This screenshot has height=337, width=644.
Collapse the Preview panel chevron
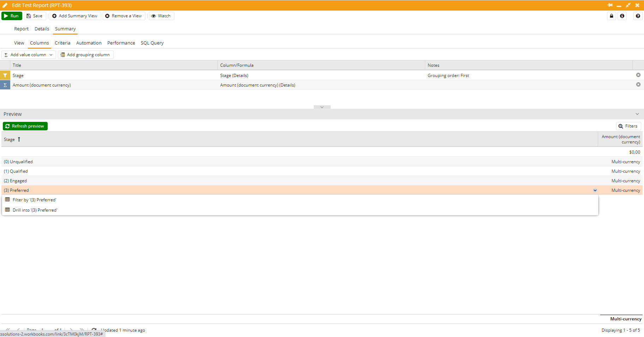[637, 114]
